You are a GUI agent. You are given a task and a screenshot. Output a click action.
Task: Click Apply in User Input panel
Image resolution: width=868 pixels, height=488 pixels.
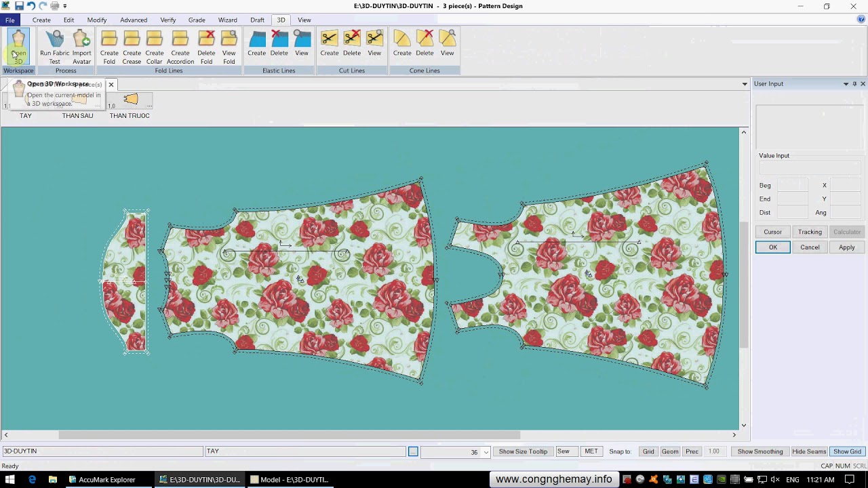(x=847, y=247)
